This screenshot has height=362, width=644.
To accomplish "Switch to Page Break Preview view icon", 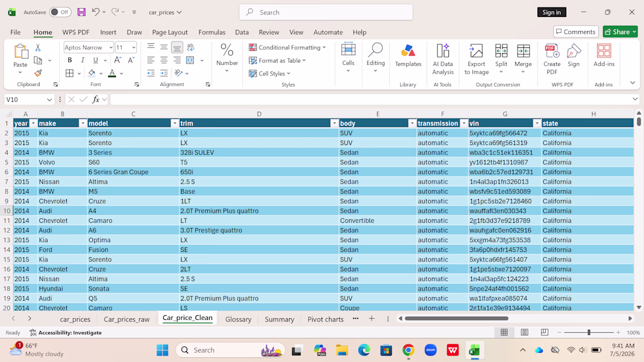I will tap(544, 332).
